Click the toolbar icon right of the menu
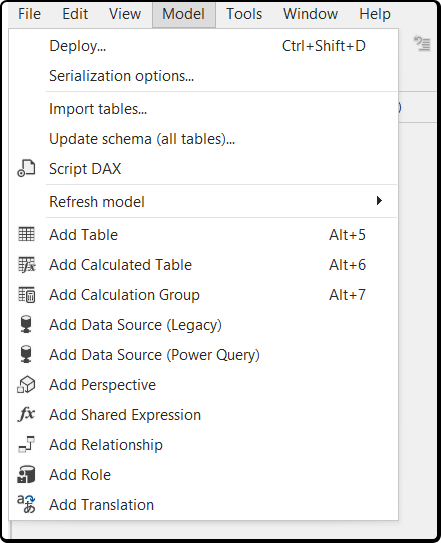 coord(422,44)
